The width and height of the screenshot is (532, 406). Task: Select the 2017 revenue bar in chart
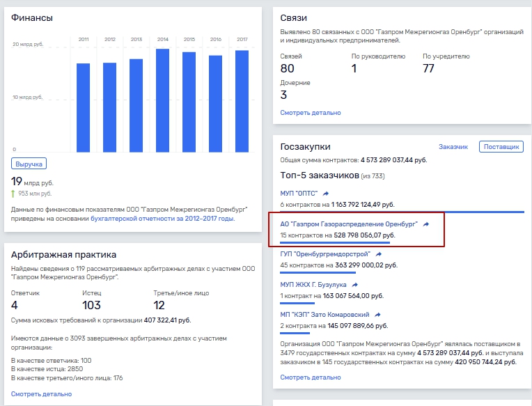coord(242,102)
